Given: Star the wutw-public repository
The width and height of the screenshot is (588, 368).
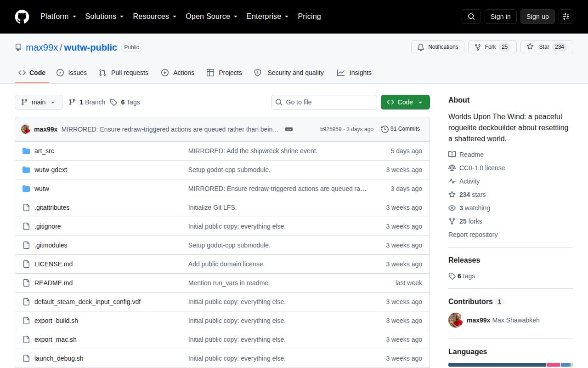Looking at the screenshot, I should click(547, 47).
